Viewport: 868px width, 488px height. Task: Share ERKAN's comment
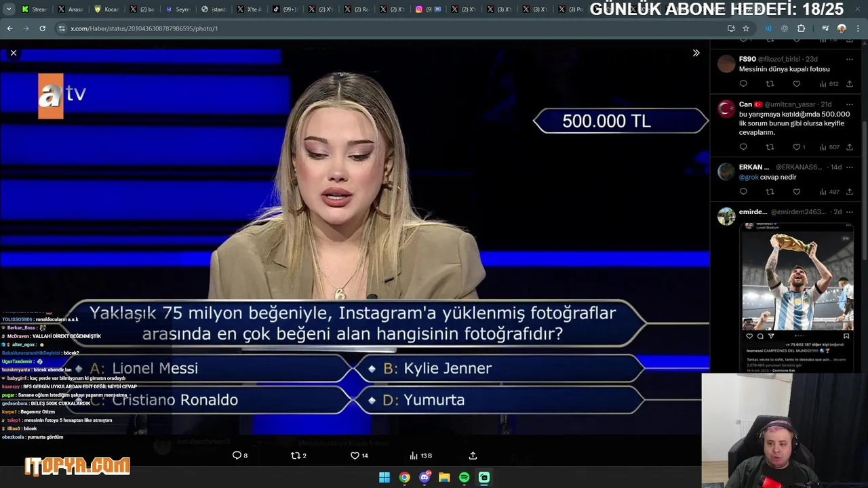point(849,192)
